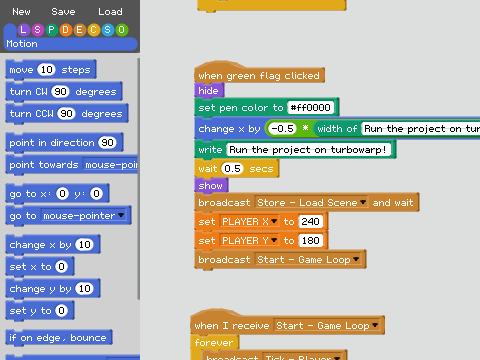Image resolution: width=480 pixels, height=360 pixels.
Task: Click the Load menu item
Action: pyautogui.click(x=110, y=12)
